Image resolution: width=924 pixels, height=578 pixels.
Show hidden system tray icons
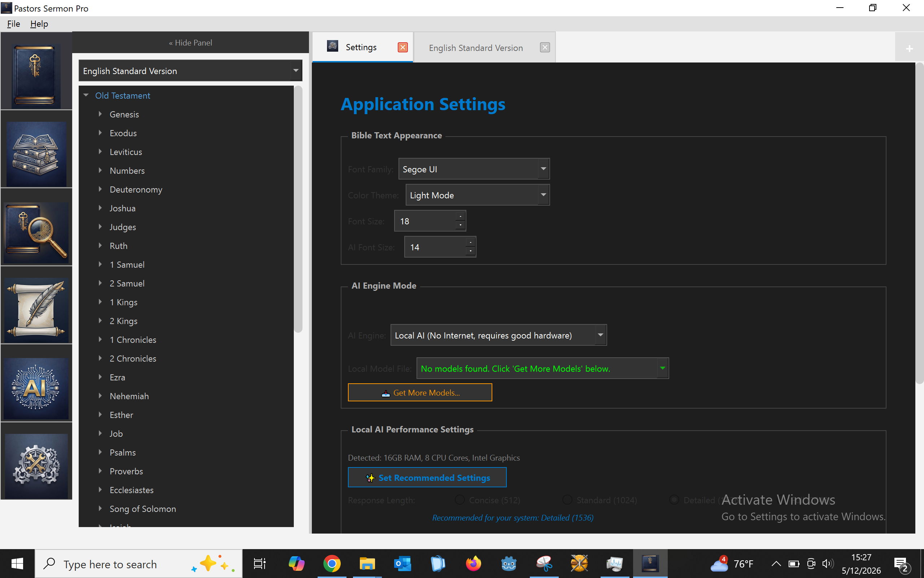[x=776, y=564]
